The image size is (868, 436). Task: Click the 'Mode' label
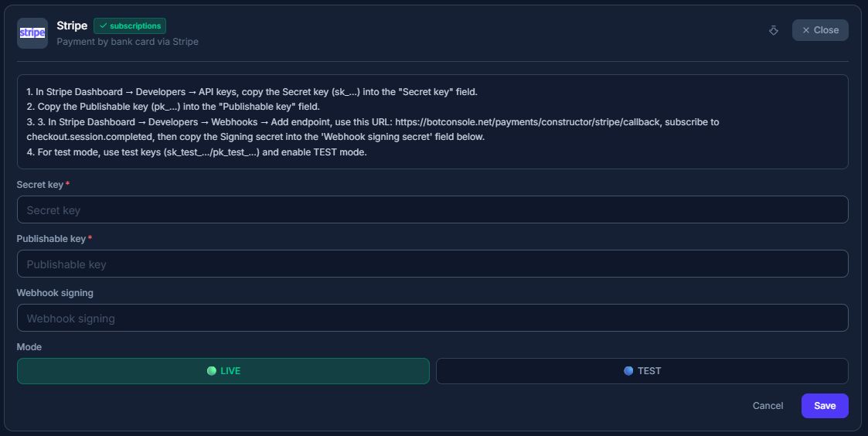[x=29, y=347]
